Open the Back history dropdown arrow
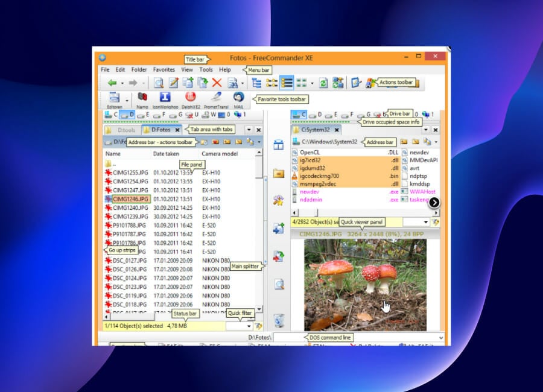Screen dimensions: 543x392 122,83
